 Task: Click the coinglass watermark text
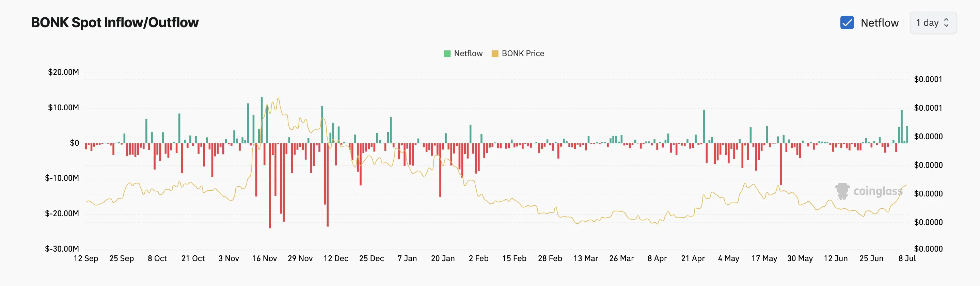pyautogui.click(x=878, y=191)
